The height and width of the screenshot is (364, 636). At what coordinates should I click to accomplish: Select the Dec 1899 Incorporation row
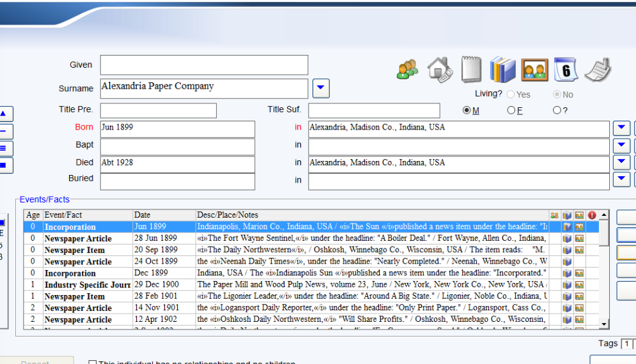pos(311,273)
